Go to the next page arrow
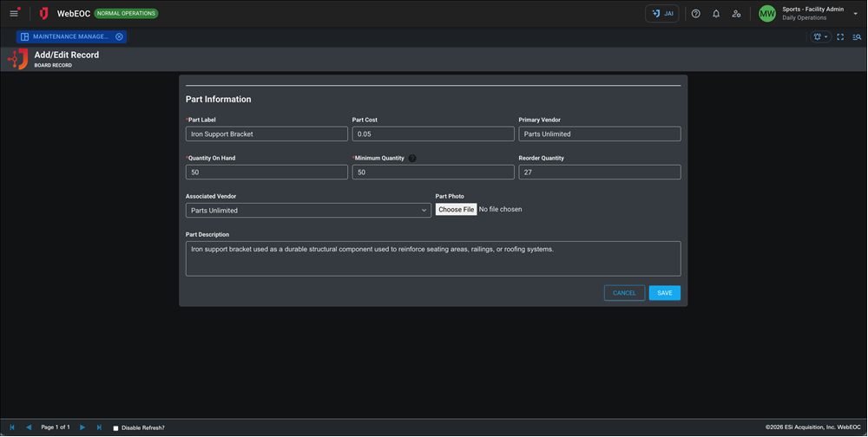The image size is (868, 437). pyautogui.click(x=82, y=427)
